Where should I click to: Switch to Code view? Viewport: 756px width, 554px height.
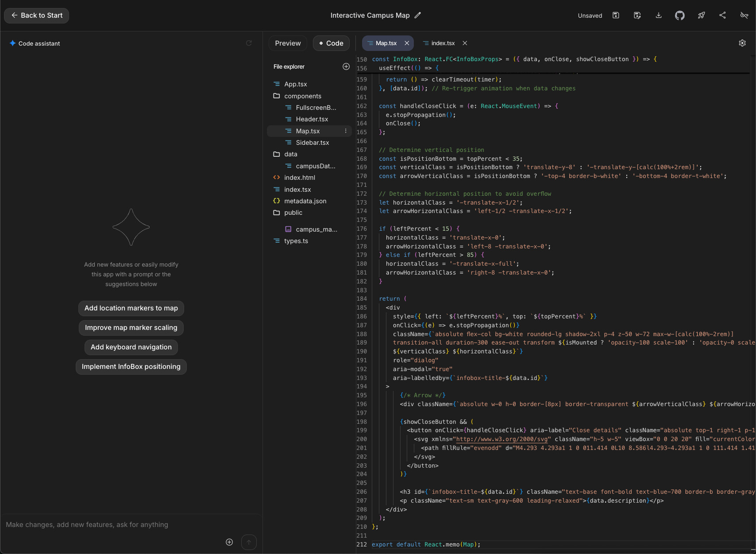coord(331,43)
